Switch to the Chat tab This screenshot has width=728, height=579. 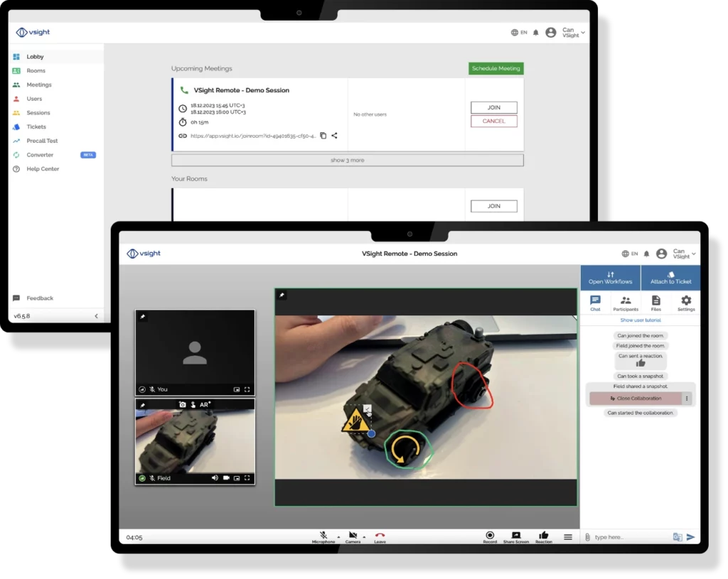point(595,303)
